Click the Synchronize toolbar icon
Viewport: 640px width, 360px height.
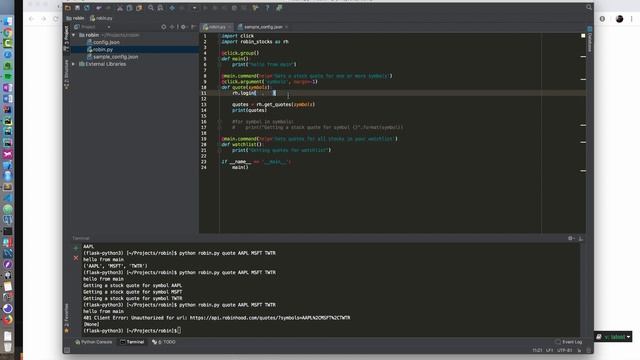click(x=87, y=8)
